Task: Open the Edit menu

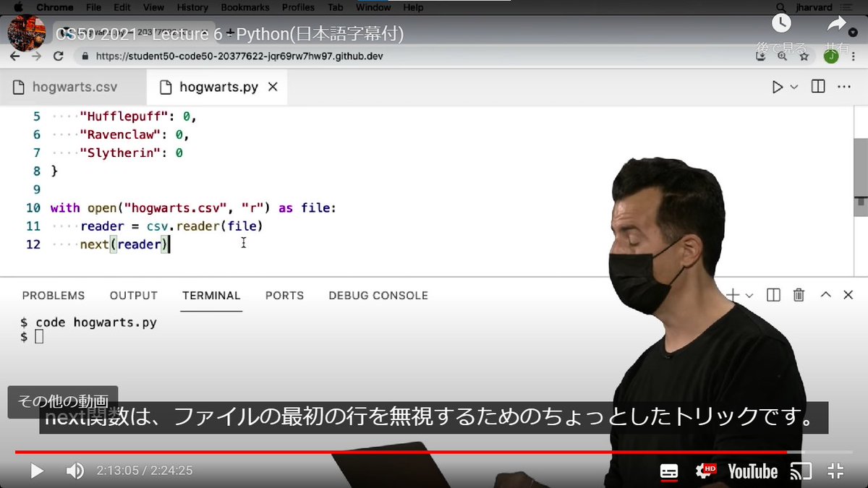Action: click(x=124, y=7)
